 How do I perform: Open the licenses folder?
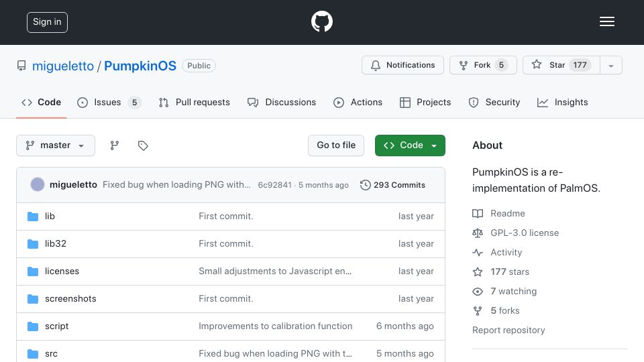coord(62,271)
